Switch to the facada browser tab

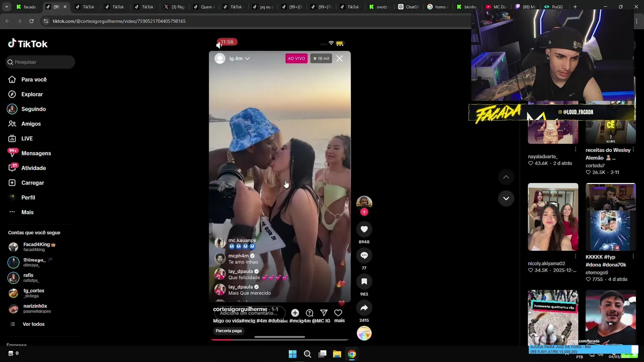point(27,7)
